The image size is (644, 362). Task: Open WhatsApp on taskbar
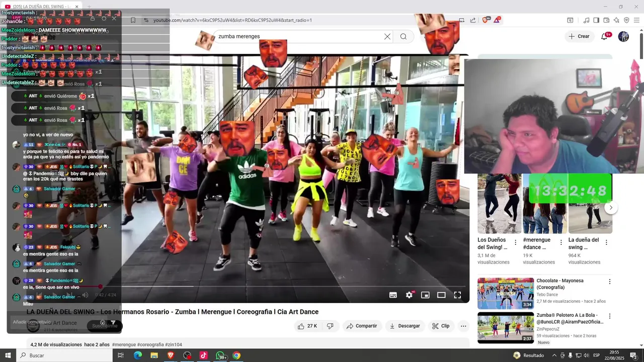tap(221, 355)
